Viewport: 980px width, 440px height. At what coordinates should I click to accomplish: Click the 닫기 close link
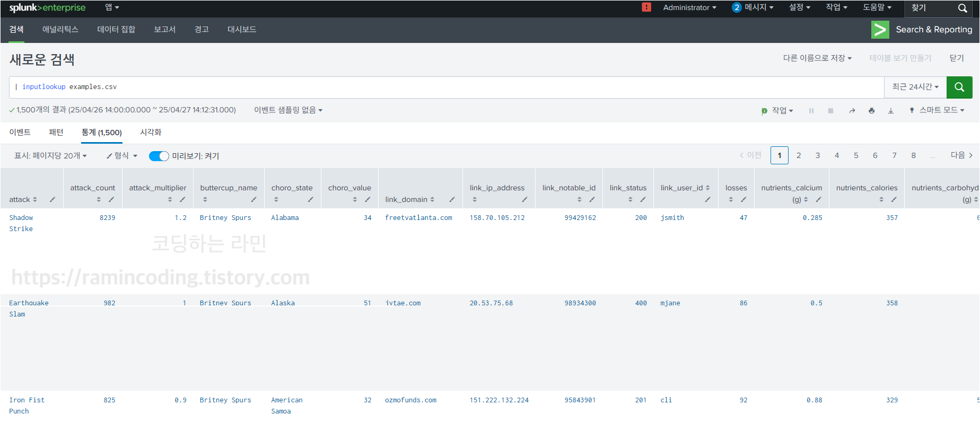(957, 58)
